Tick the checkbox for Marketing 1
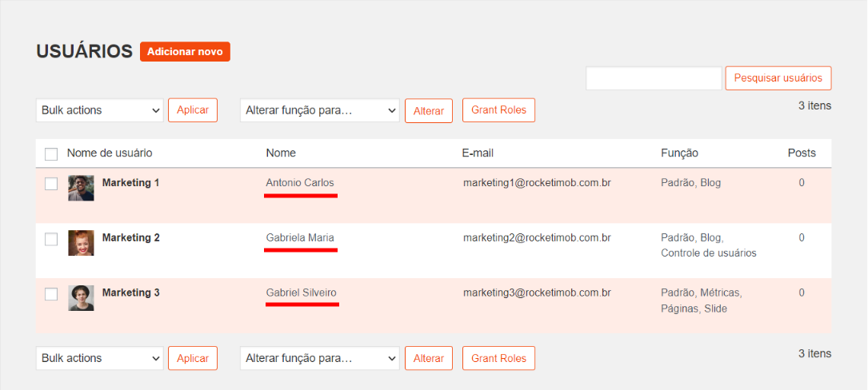Screen dimensions: 868x390 [x=51, y=184]
